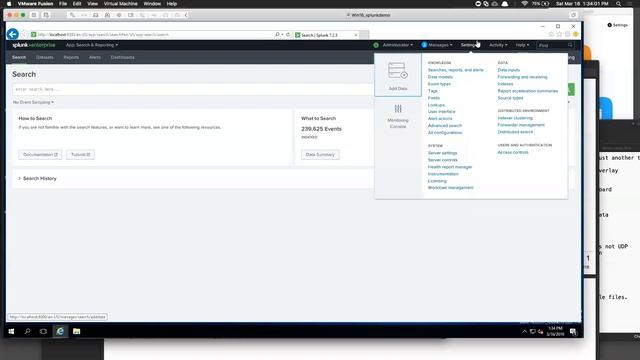The image size is (640, 360).
Task: Open the Activity dropdown
Action: coord(498,45)
